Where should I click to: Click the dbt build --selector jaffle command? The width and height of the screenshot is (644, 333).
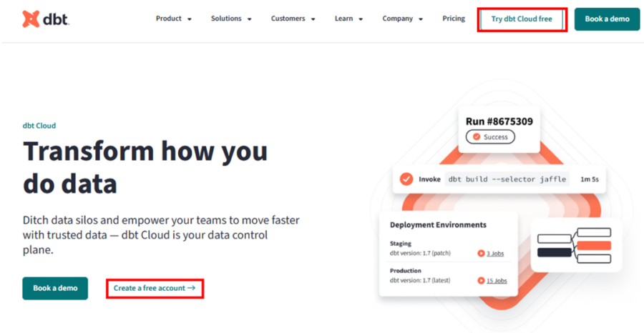coord(507,179)
